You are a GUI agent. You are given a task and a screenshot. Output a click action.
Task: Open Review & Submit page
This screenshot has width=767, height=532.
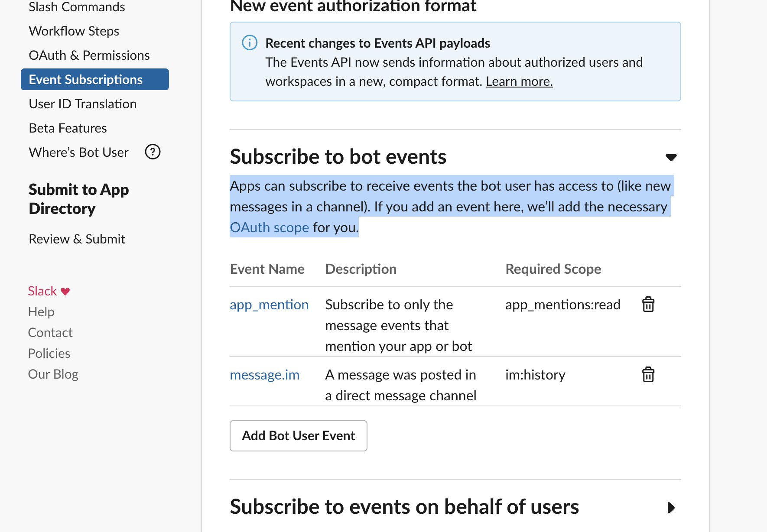(x=77, y=239)
